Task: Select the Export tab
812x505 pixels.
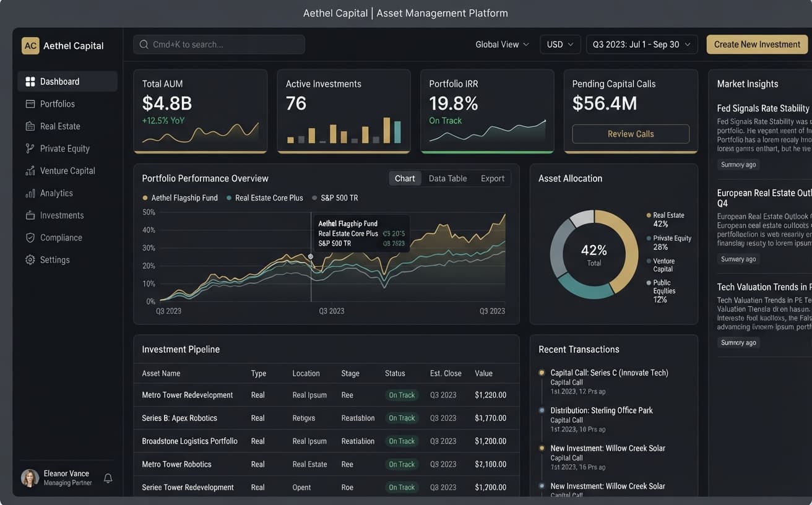Action: (x=493, y=178)
